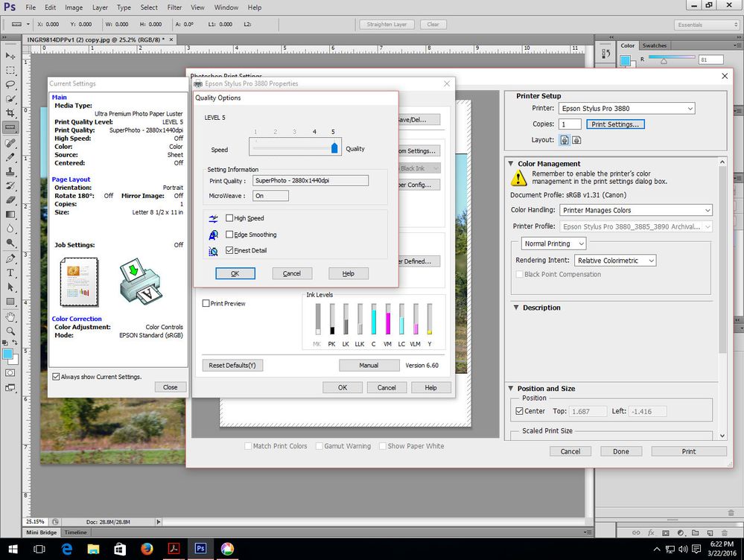Click the Copies input field
The height and width of the screenshot is (560, 744).
(570, 124)
